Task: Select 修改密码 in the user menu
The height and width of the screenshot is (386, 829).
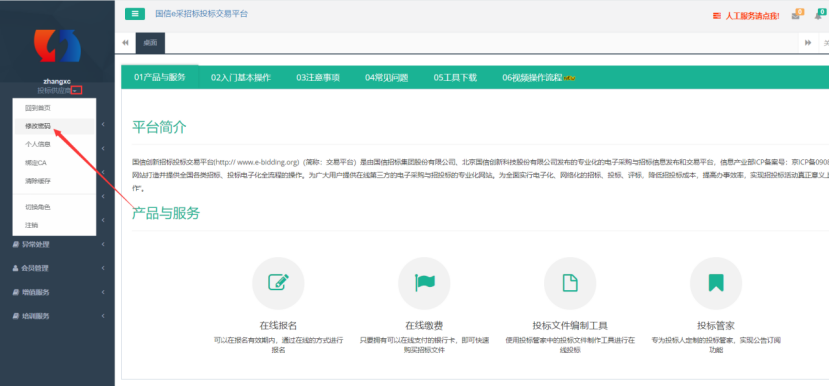Action: click(x=54, y=126)
